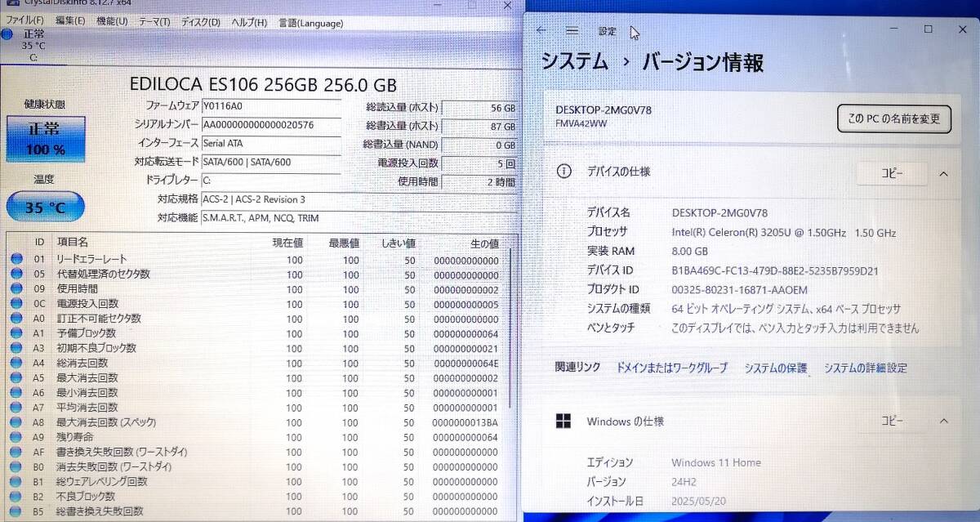
Task: Open the ヘルプ(H) menu
Action: coord(249,22)
